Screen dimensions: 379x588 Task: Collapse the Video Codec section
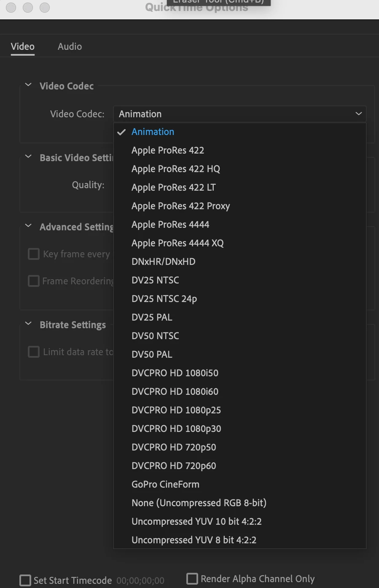pos(28,85)
